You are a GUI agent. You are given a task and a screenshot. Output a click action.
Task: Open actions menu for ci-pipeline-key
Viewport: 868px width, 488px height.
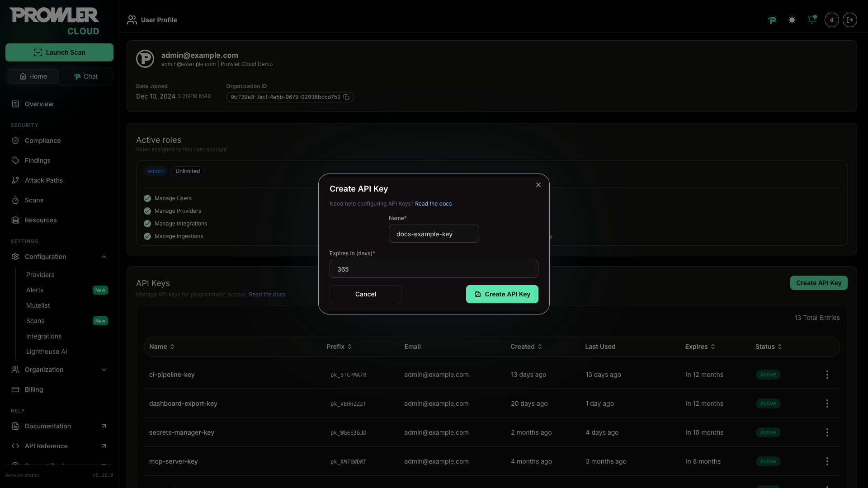pyautogui.click(x=827, y=375)
